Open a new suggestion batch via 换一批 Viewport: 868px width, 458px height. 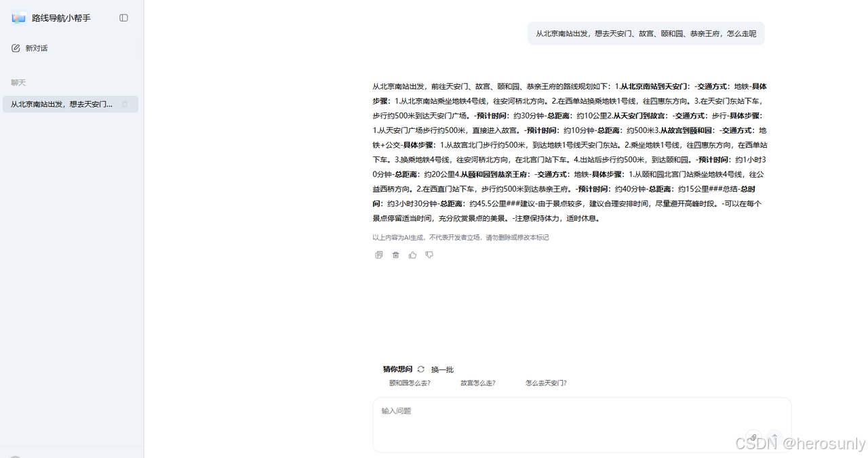pos(441,369)
